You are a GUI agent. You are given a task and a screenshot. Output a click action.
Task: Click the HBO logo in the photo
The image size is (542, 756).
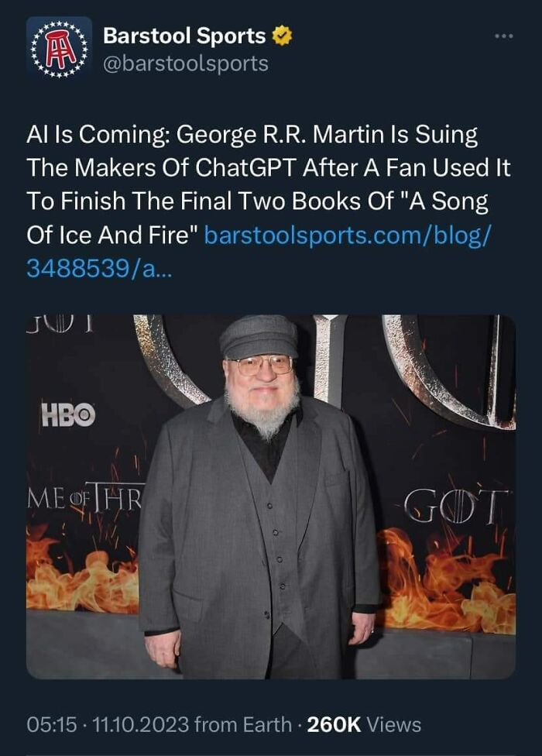pyautogui.click(x=68, y=414)
